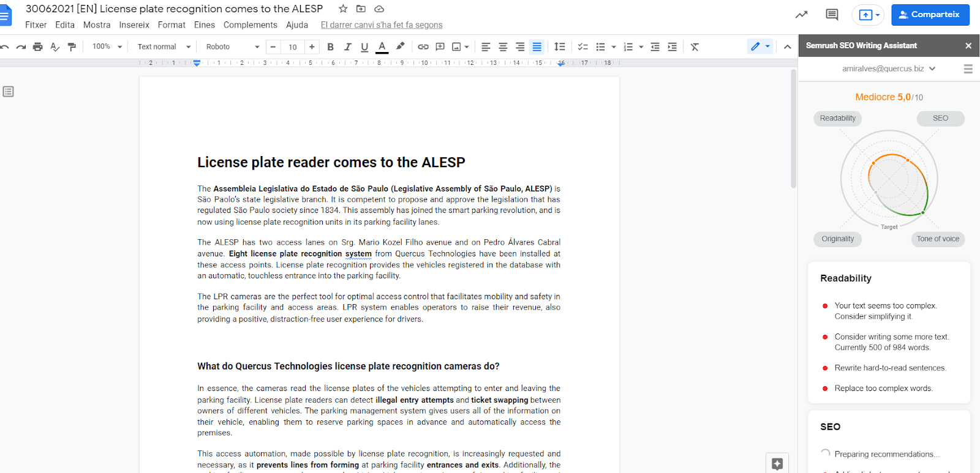Redo the last action

[21, 47]
